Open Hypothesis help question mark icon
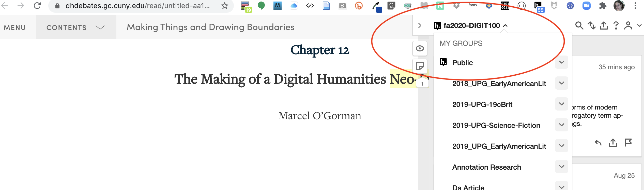 (616, 25)
